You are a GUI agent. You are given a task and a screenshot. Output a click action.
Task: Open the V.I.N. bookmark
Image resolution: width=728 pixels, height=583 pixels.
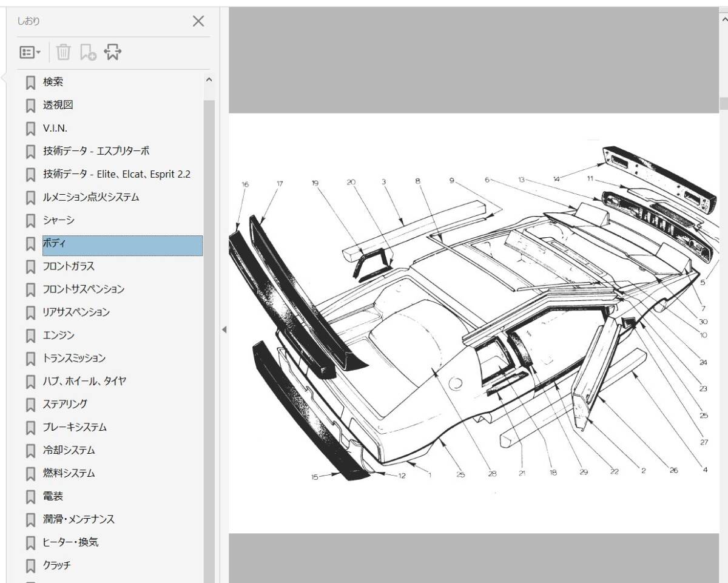(x=55, y=128)
